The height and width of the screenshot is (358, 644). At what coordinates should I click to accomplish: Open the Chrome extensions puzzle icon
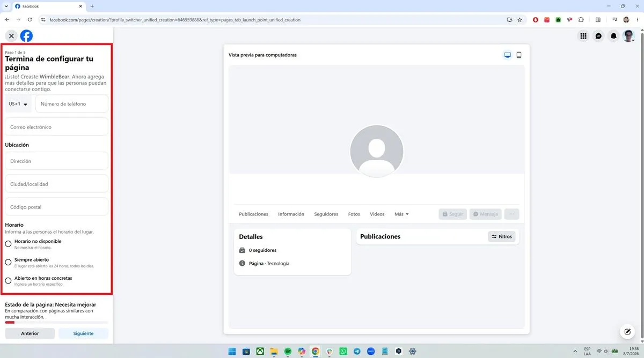[581, 20]
